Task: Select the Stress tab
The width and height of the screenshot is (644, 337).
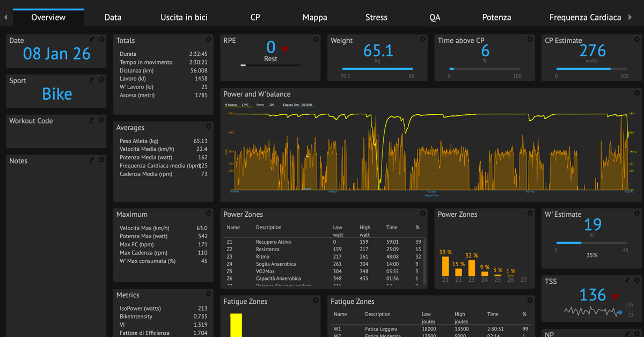Action: coord(376,17)
